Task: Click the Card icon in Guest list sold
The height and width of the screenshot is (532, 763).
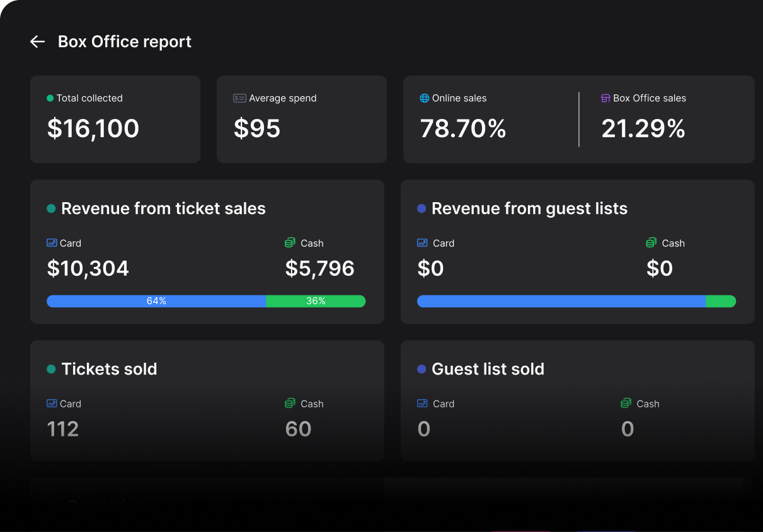Action: click(423, 404)
